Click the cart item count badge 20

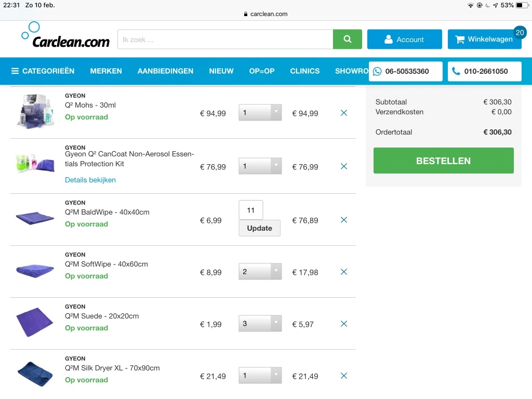520,33
